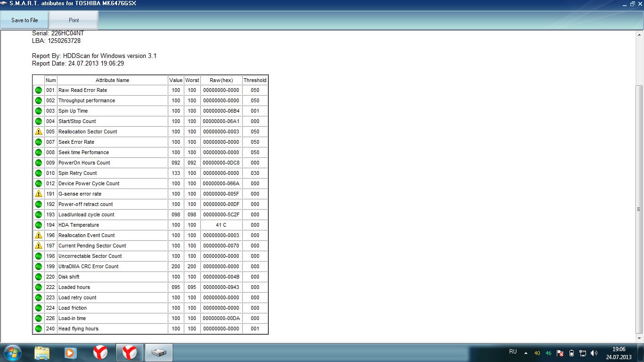Click the Threshold column header
The width and height of the screenshot is (644, 362).
click(x=255, y=80)
